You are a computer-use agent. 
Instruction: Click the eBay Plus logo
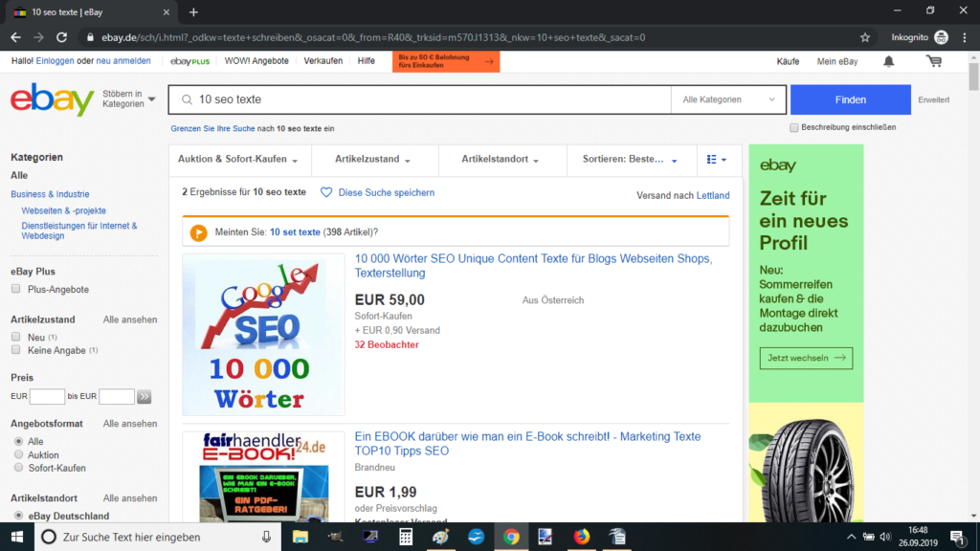point(190,61)
